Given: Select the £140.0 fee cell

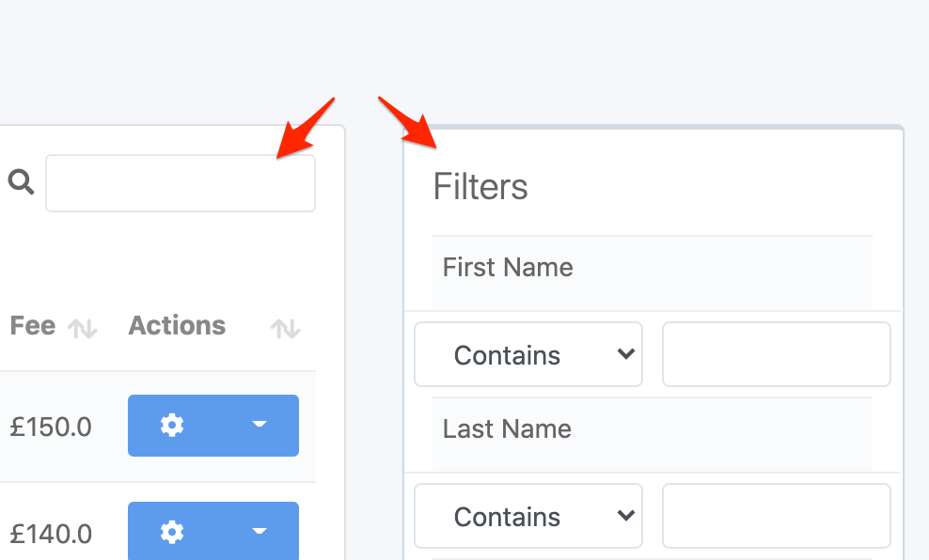Looking at the screenshot, I should coord(51,534).
